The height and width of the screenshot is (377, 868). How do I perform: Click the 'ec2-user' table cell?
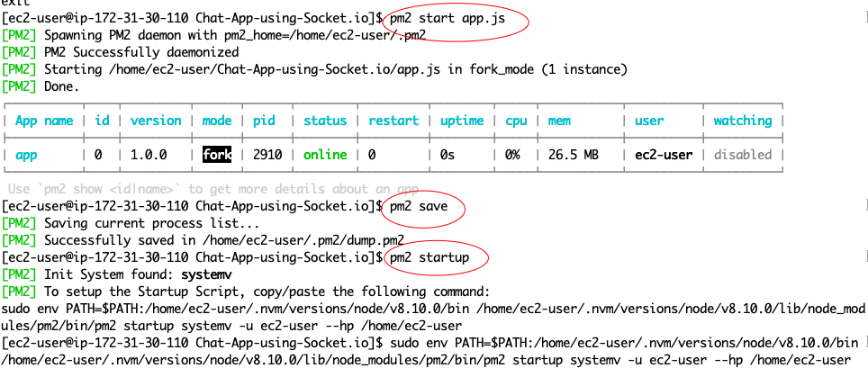[664, 155]
